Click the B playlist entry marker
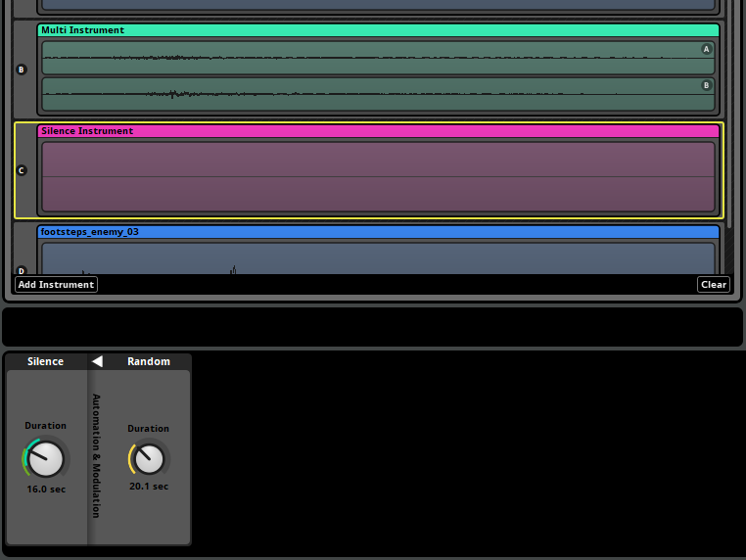The height and width of the screenshot is (560, 746). point(22,70)
